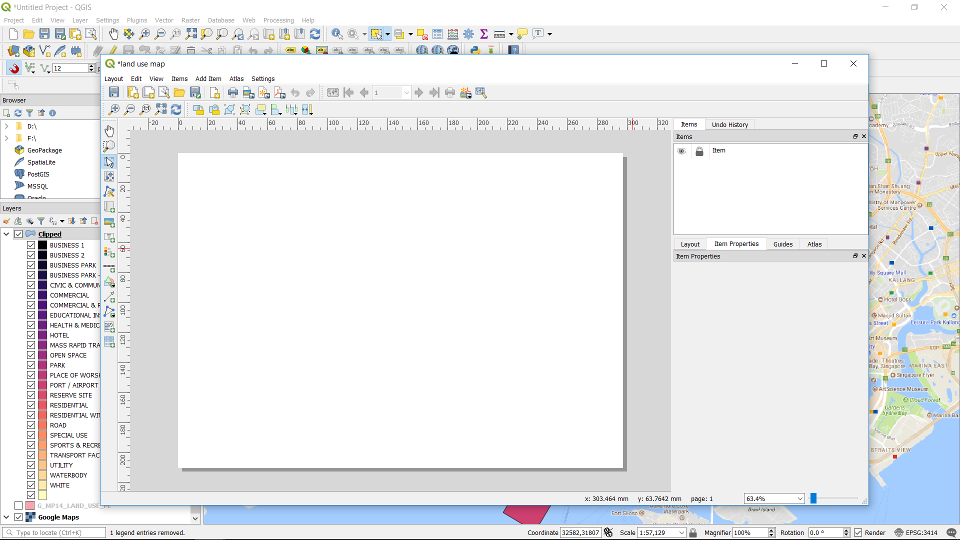Click the layout zoom slider
The height and width of the screenshot is (540, 960).
pos(835,498)
